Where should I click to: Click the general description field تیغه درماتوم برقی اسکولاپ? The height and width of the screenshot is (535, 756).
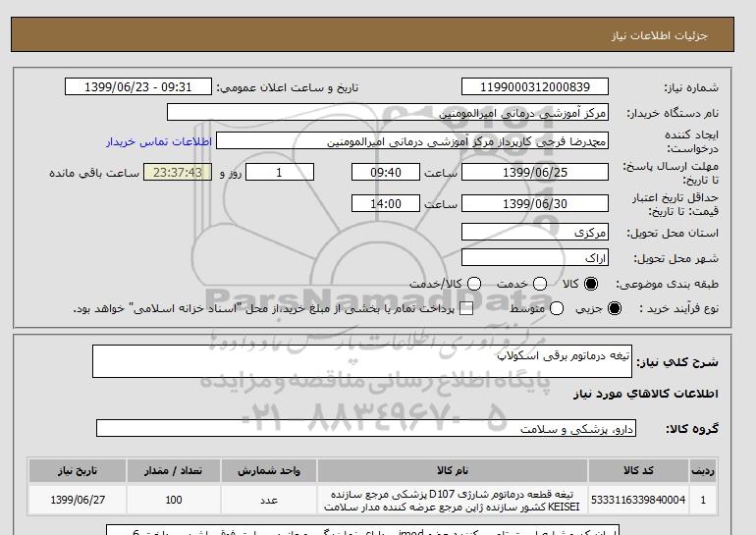click(362, 361)
